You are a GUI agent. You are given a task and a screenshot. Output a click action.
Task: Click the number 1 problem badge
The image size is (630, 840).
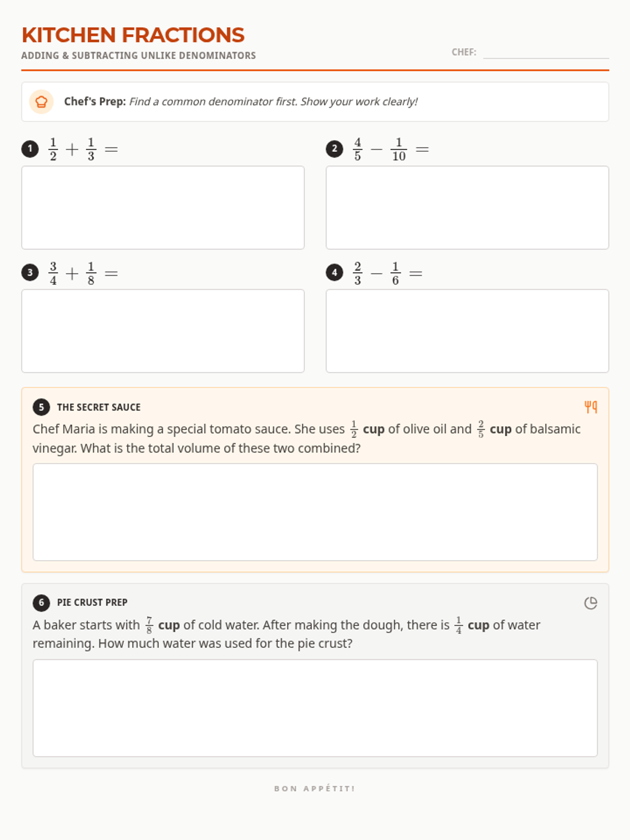(30, 149)
